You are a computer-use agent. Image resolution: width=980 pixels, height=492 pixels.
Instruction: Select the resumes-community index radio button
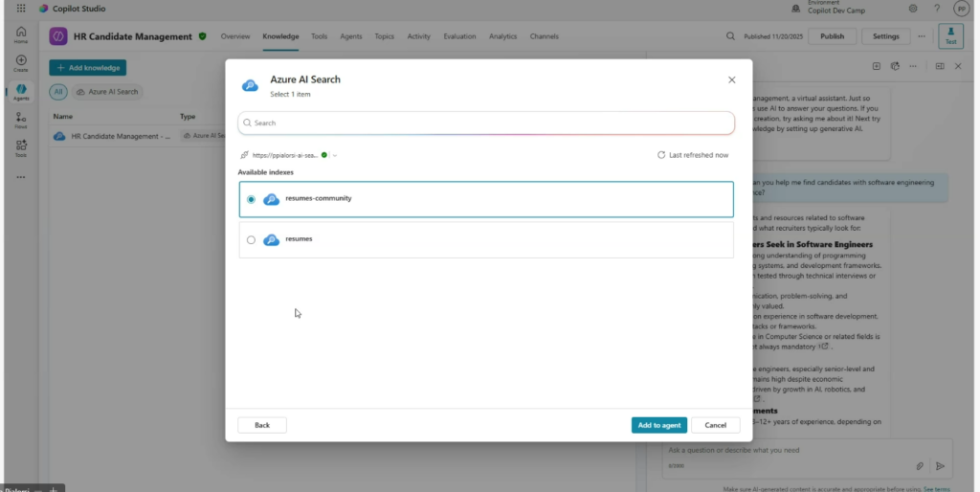[x=251, y=199]
